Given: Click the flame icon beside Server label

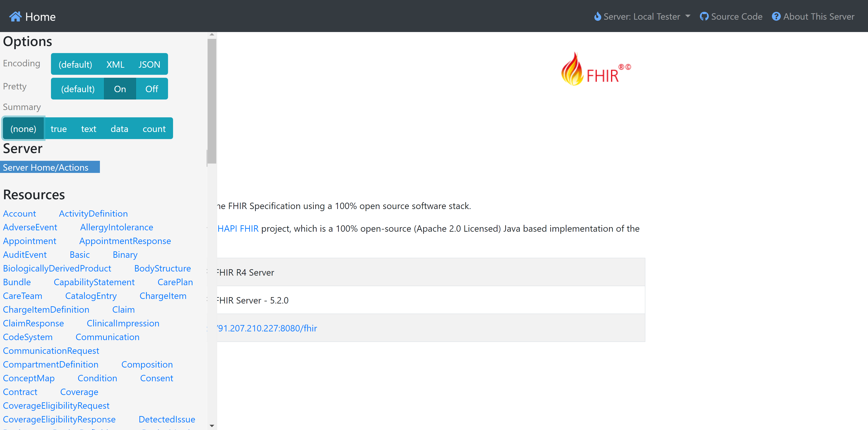Looking at the screenshot, I should tap(597, 16).
